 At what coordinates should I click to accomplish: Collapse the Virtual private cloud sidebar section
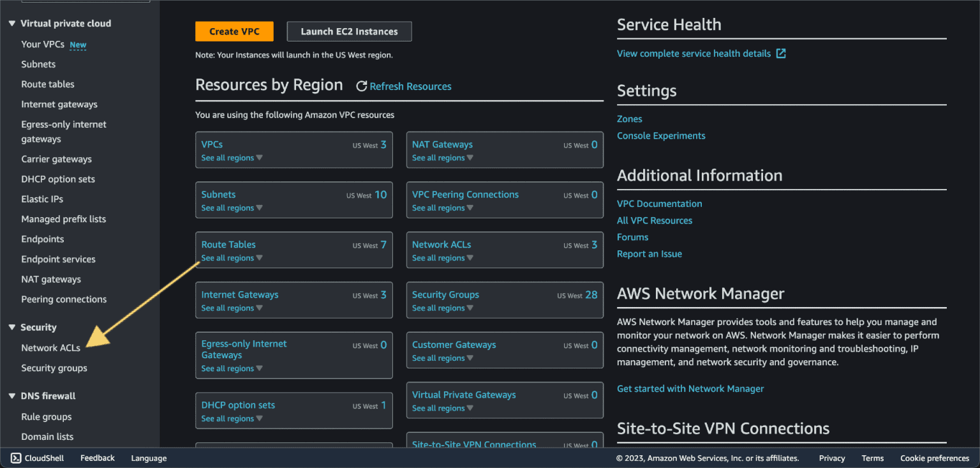point(11,23)
